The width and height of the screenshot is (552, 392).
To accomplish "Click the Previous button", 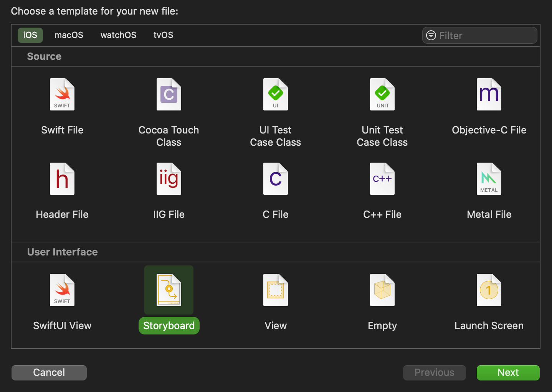I will 435,372.
